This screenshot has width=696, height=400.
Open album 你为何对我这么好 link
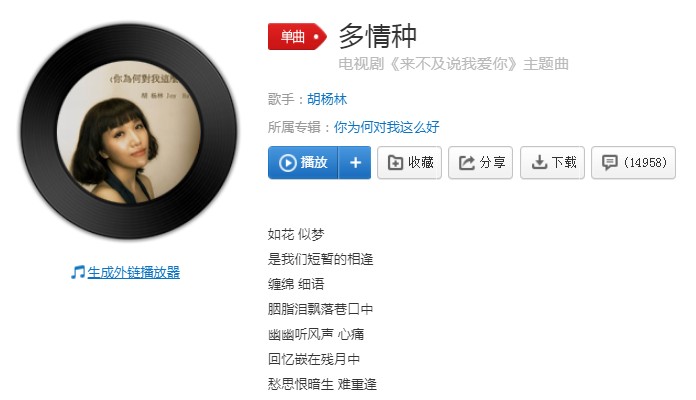(x=386, y=127)
